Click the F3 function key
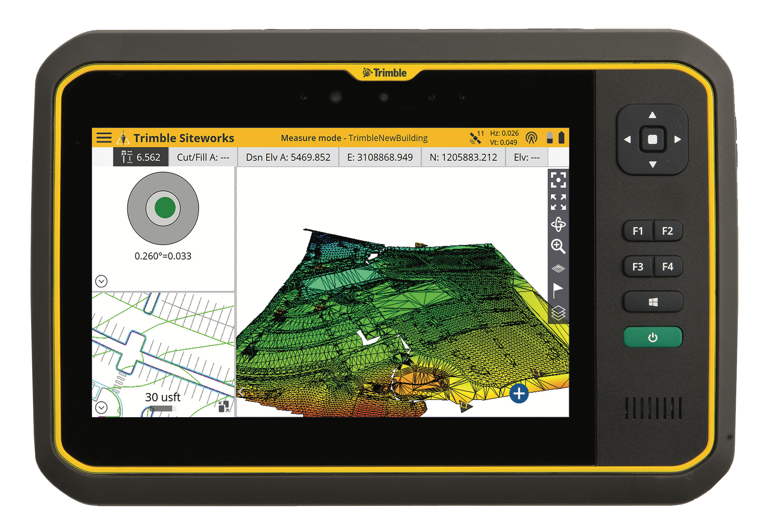This screenshot has height=532, width=773. [638, 267]
